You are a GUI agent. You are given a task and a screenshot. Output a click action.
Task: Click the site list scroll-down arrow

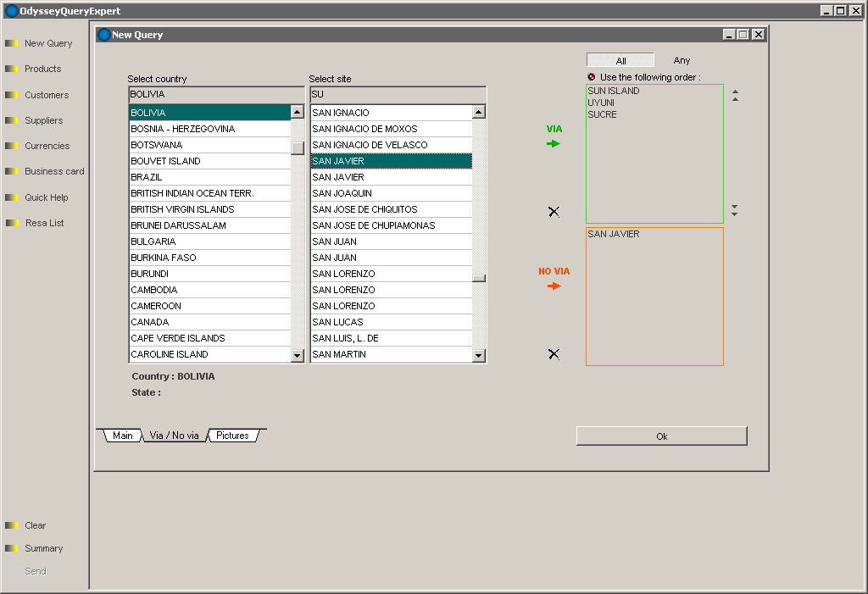point(479,356)
